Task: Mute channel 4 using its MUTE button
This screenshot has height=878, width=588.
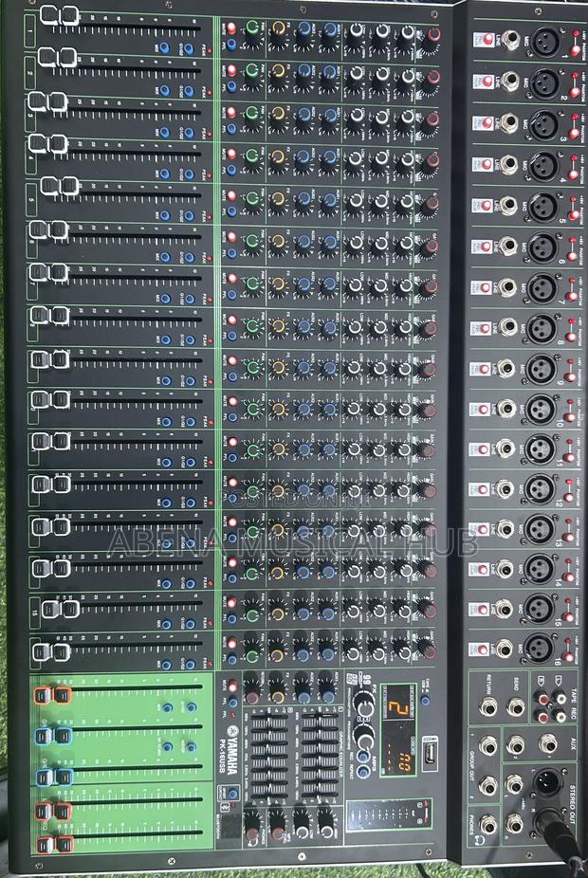Action: pos(230,154)
